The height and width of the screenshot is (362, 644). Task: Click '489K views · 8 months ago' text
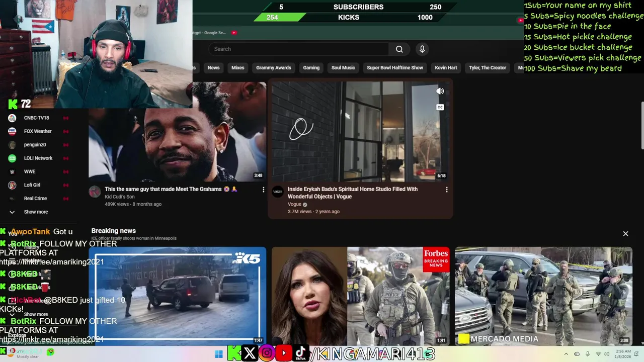click(133, 204)
